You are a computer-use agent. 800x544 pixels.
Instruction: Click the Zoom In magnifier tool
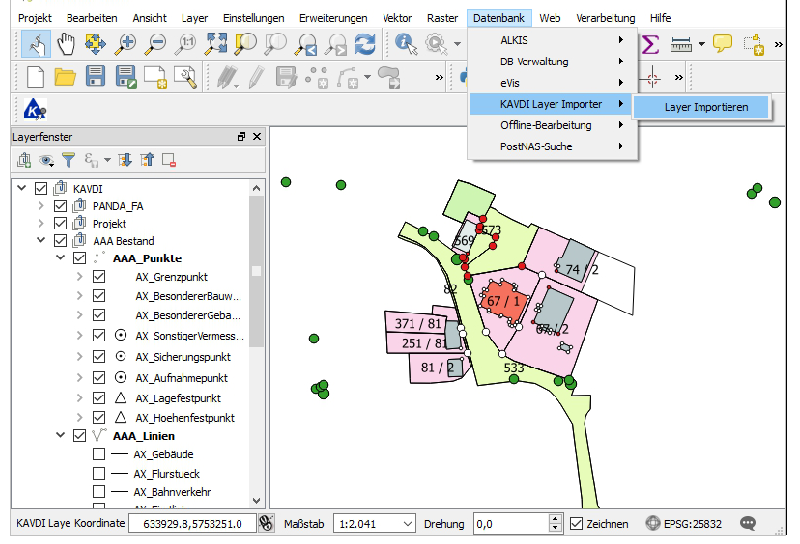[126, 43]
